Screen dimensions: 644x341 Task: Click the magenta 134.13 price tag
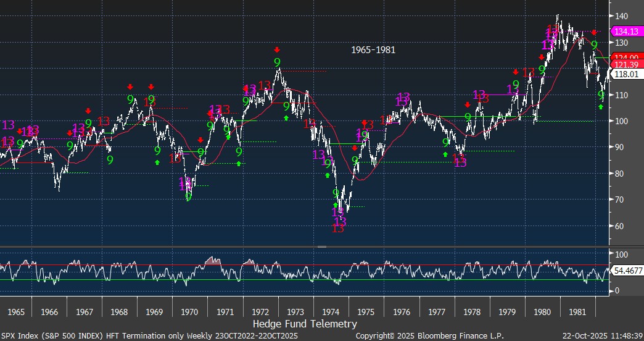[x=626, y=32]
